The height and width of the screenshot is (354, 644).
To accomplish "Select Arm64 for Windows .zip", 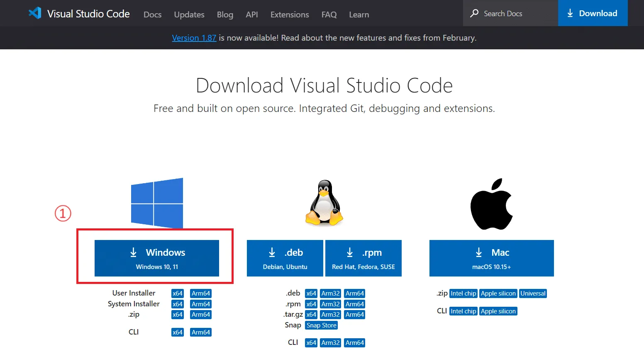I will point(201,315).
